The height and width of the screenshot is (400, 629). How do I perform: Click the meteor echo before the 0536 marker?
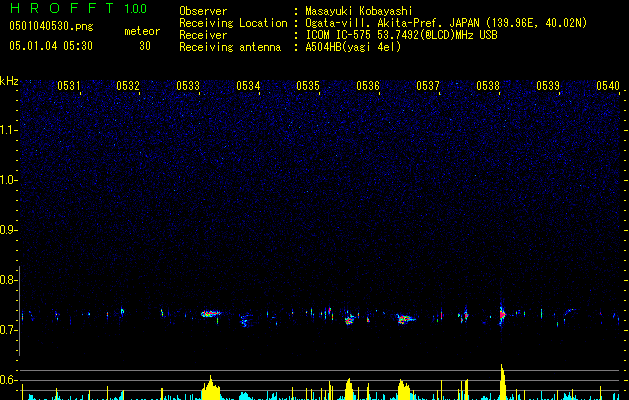(350, 319)
